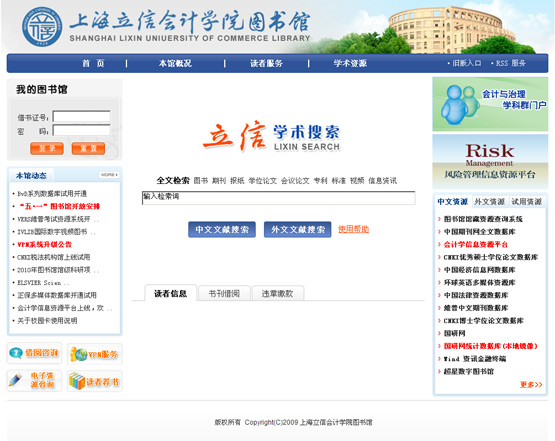
Task: Open 会计学信息资源平台上线 news item
Action: point(64,308)
